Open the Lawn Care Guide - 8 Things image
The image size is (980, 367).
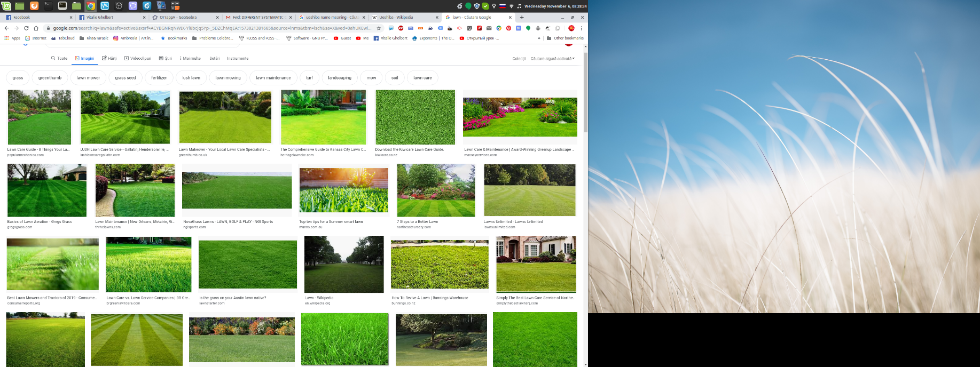tap(39, 117)
